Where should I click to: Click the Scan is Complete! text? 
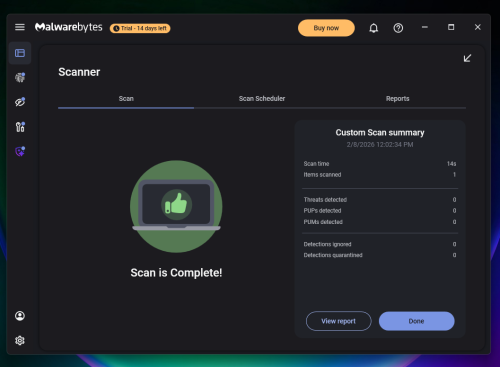(176, 273)
